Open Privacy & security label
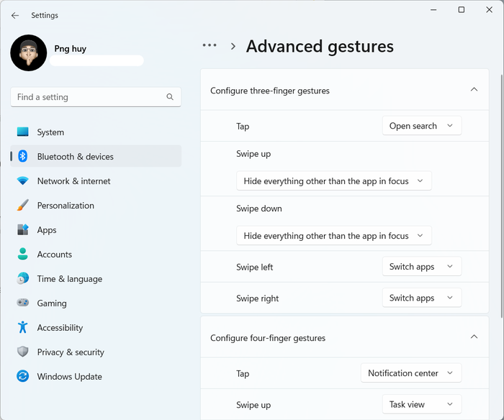This screenshot has width=504, height=420. pos(71,352)
